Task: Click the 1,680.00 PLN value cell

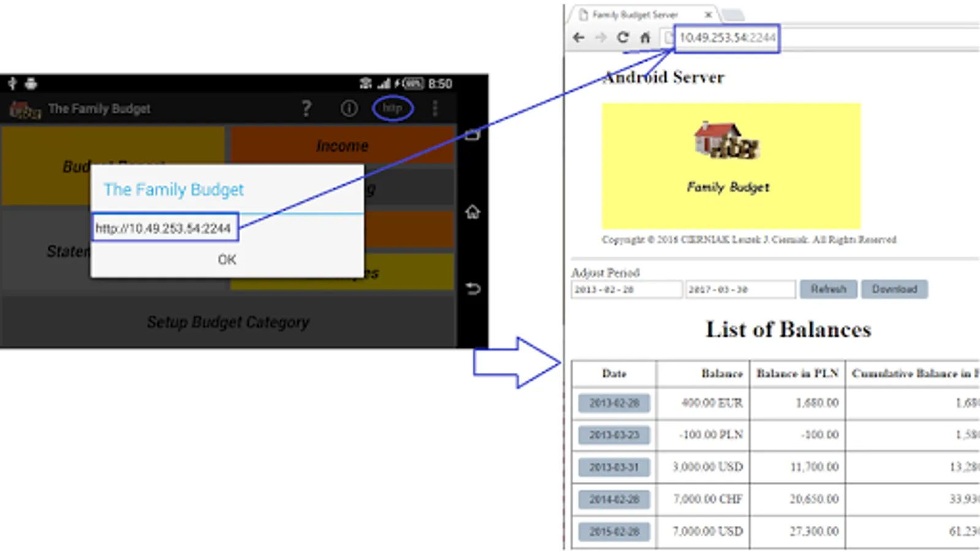Action: (x=797, y=403)
